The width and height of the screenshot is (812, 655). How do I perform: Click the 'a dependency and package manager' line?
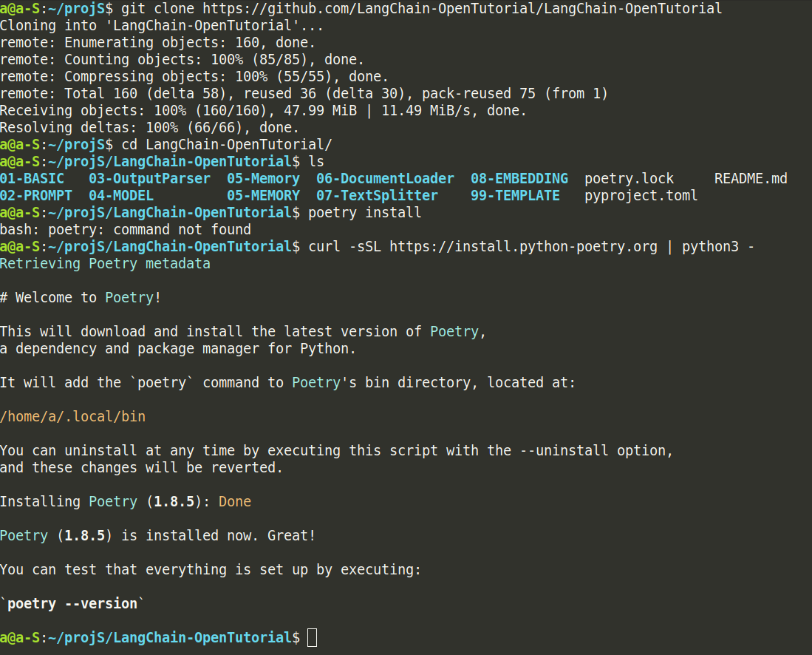coord(177,349)
